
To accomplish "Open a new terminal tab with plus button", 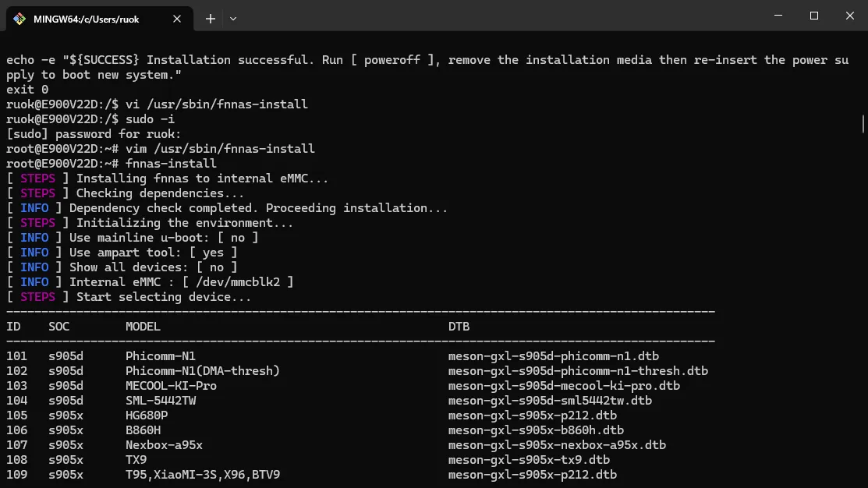I will [211, 19].
